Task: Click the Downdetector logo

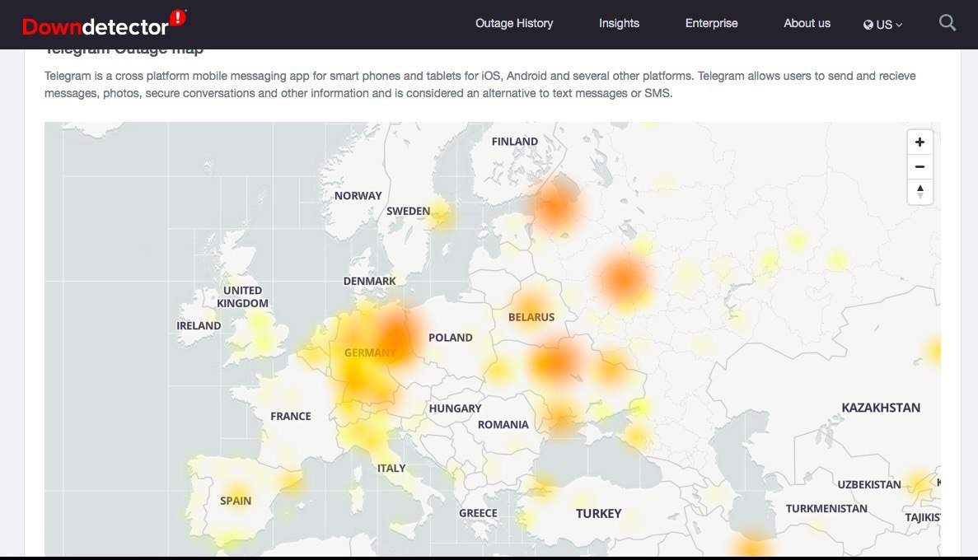Action: click(x=104, y=24)
